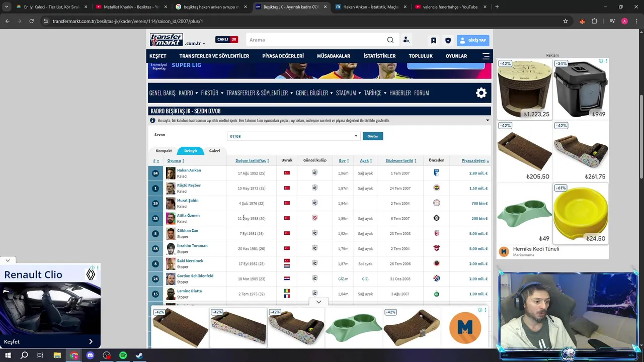The image size is (644, 362).
Task: Open TOPLULUK menu
Action: (421, 56)
